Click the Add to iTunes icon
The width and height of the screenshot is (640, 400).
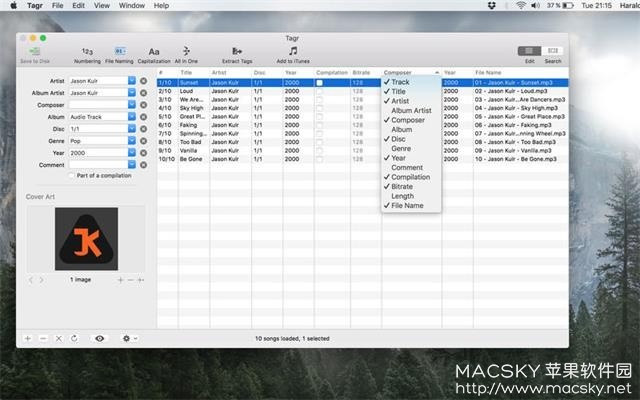(293, 51)
